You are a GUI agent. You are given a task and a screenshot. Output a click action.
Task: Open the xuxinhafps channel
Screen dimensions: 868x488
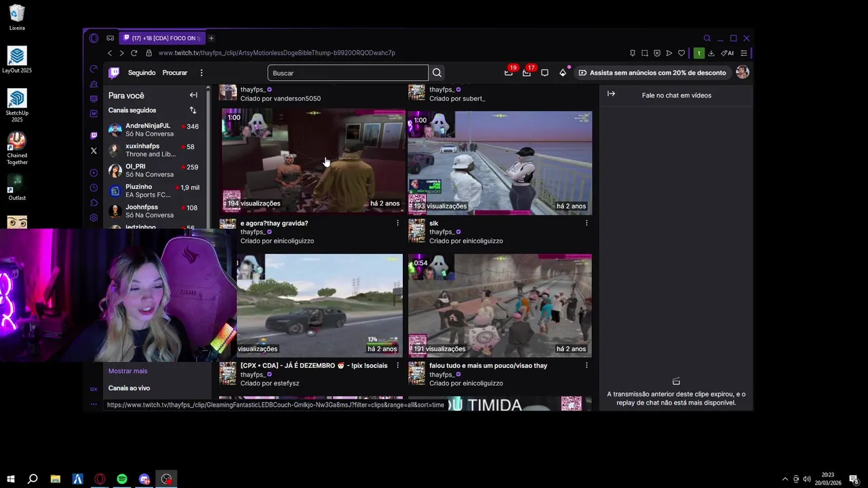point(157,150)
